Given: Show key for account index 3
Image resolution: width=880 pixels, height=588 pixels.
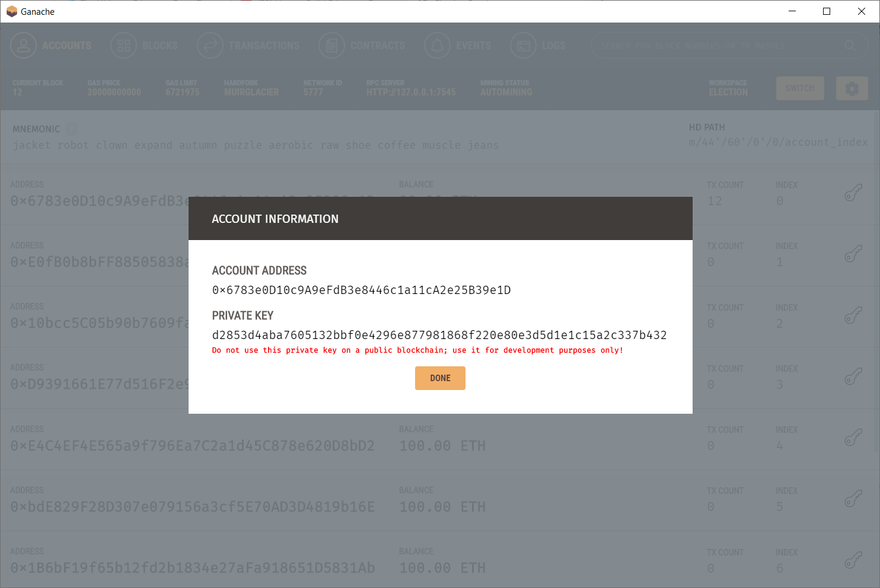Looking at the screenshot, I should [853, 376].
